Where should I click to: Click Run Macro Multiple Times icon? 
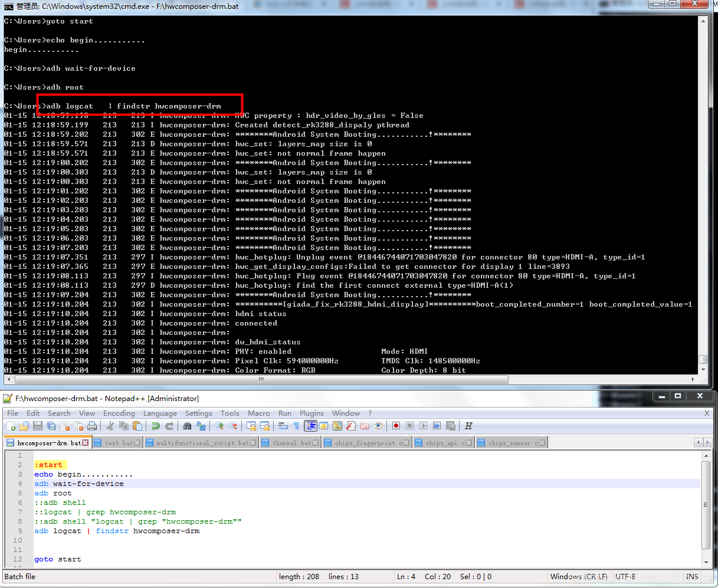coord(437,426)
